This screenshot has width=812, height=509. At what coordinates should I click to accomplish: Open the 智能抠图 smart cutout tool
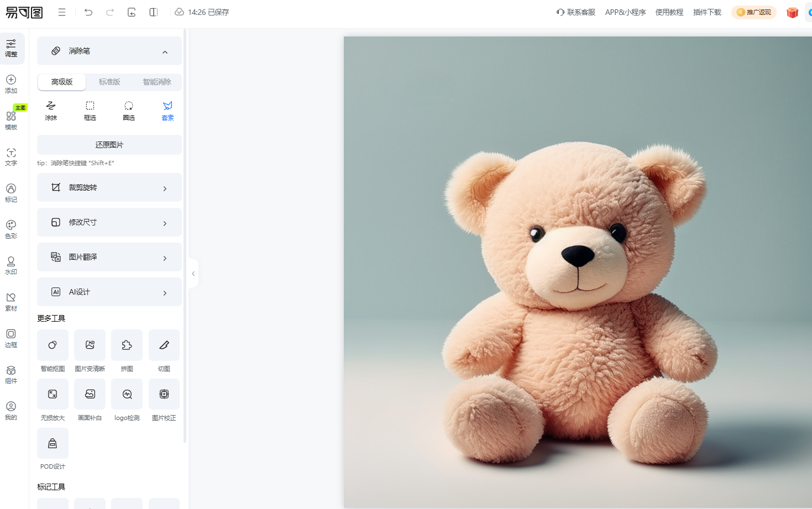pyautogui.click(x=53, y=345)
